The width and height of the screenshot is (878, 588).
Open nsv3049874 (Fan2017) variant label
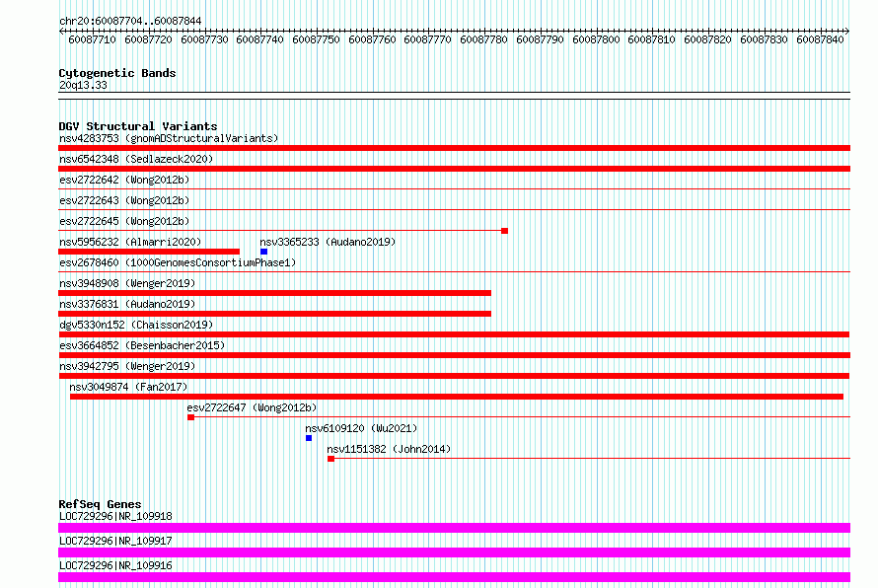[128, 387]
